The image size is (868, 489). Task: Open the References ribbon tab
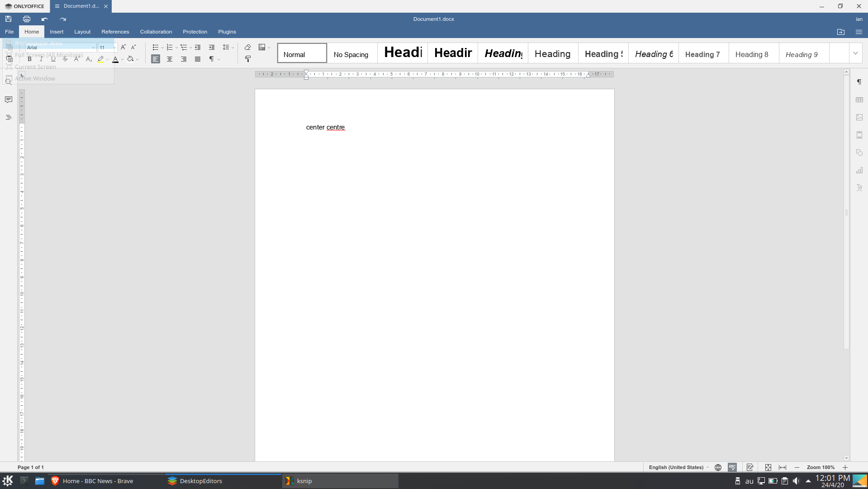[x=115, y=31]
